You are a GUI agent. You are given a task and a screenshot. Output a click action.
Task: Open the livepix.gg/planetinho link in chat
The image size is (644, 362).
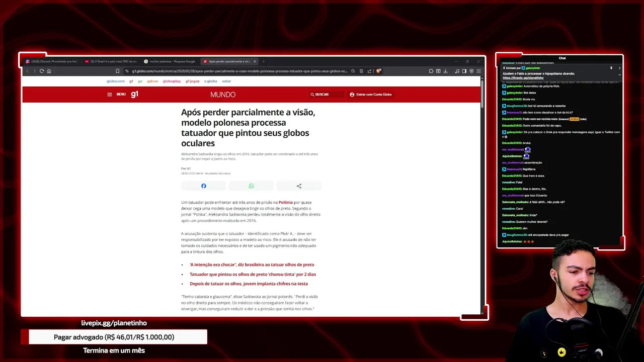click(x=523, y=78)
